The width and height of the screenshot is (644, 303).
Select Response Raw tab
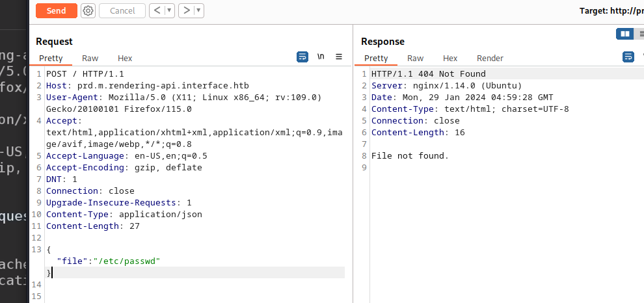coord(416,59)
